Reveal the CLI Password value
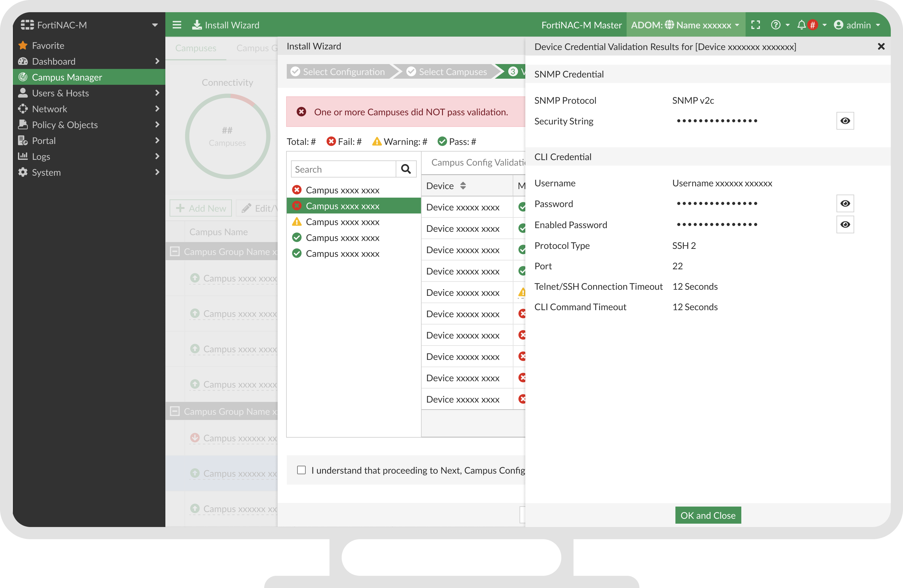This screenshot has height=588, width=903. point(845,204)
